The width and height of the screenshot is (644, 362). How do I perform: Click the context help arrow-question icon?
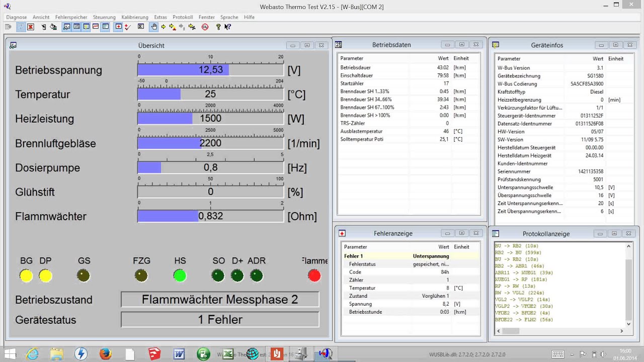point(227,27)
